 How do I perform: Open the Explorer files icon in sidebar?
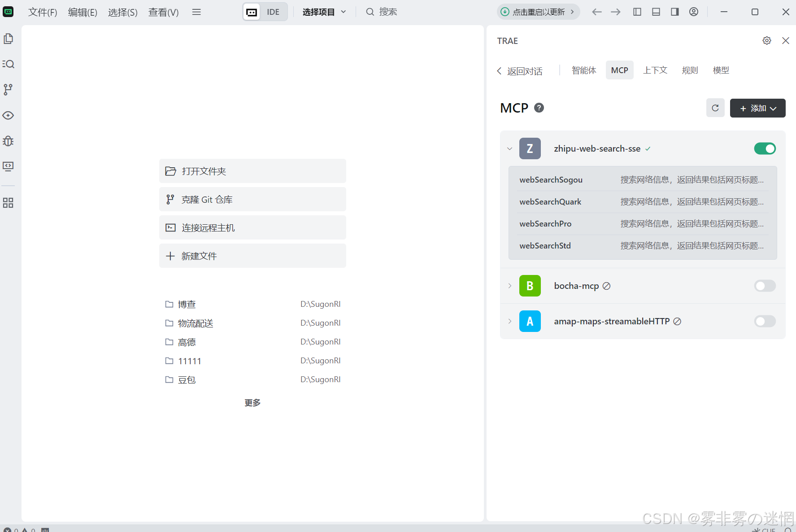8,39
